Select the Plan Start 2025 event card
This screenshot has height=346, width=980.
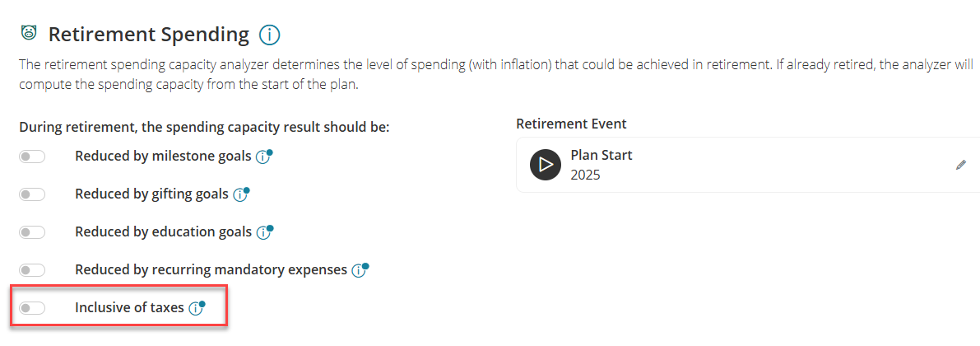pos(747,165)
